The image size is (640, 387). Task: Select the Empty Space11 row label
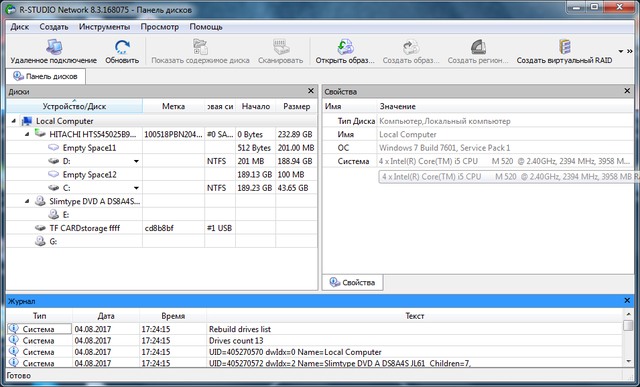click(x=89, y=148)
